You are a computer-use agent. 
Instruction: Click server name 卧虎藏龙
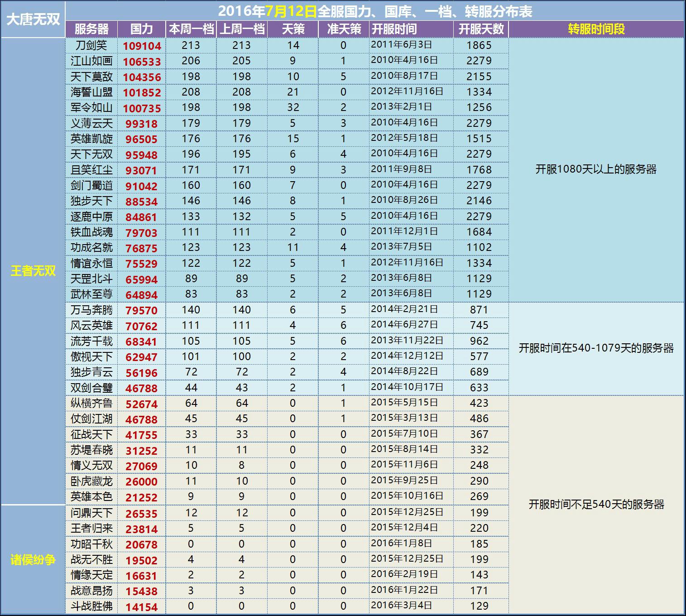coord(91,481)
